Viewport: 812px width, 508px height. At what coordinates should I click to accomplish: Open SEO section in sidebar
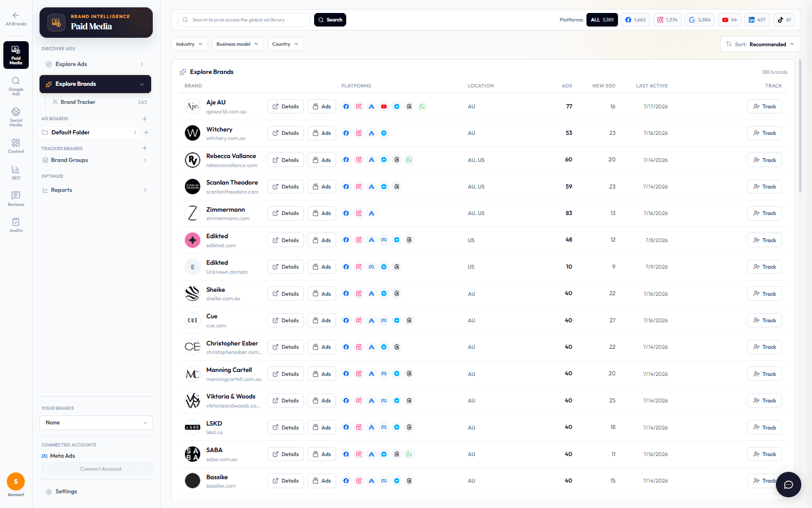[16, 172]
